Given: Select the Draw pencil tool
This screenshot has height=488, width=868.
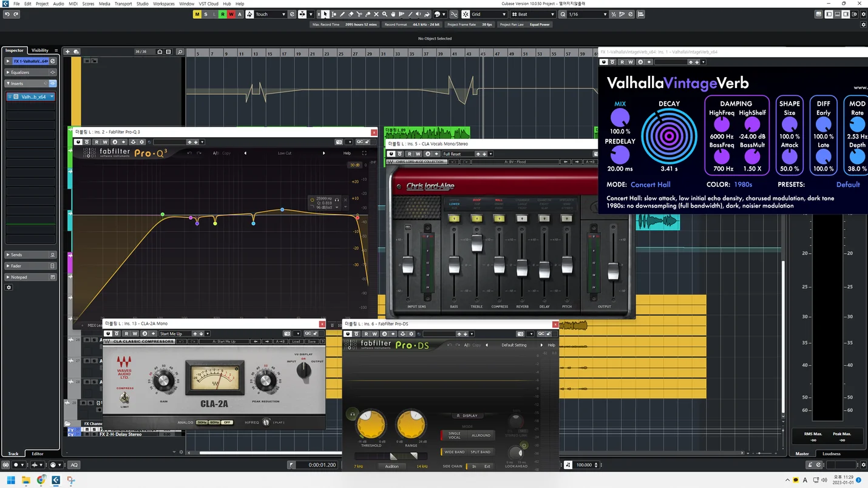Looking at the screenshot, I should coord(342,14).
